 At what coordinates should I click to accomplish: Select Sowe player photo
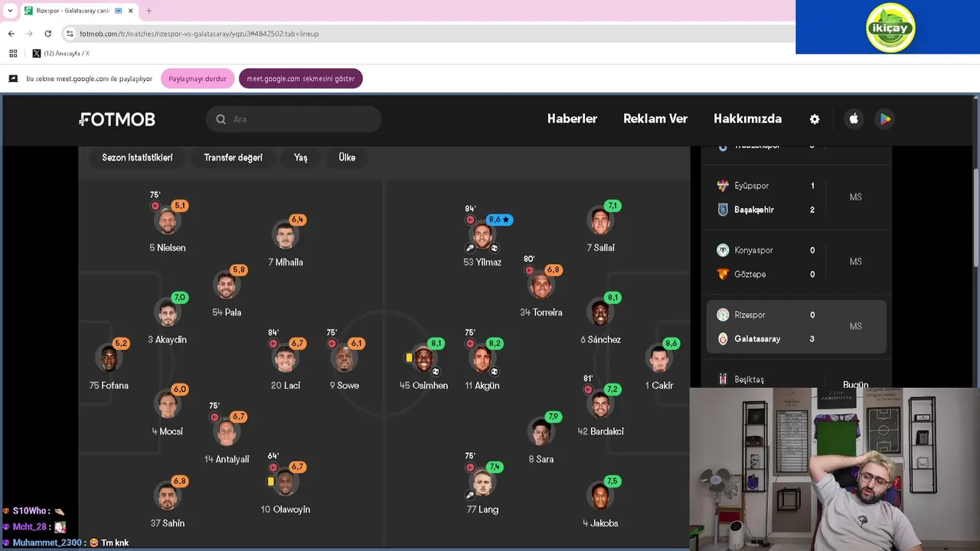click(344, 359)
